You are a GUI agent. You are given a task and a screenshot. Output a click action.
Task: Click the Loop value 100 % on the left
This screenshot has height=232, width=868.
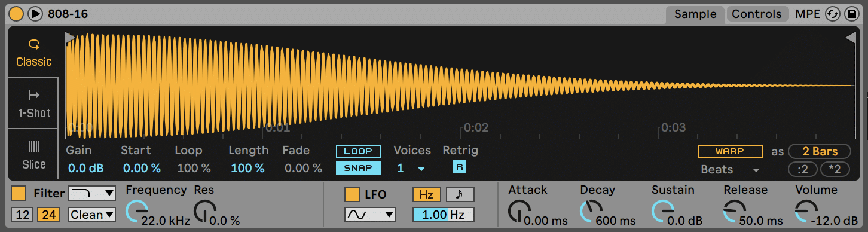coord(193,168)
